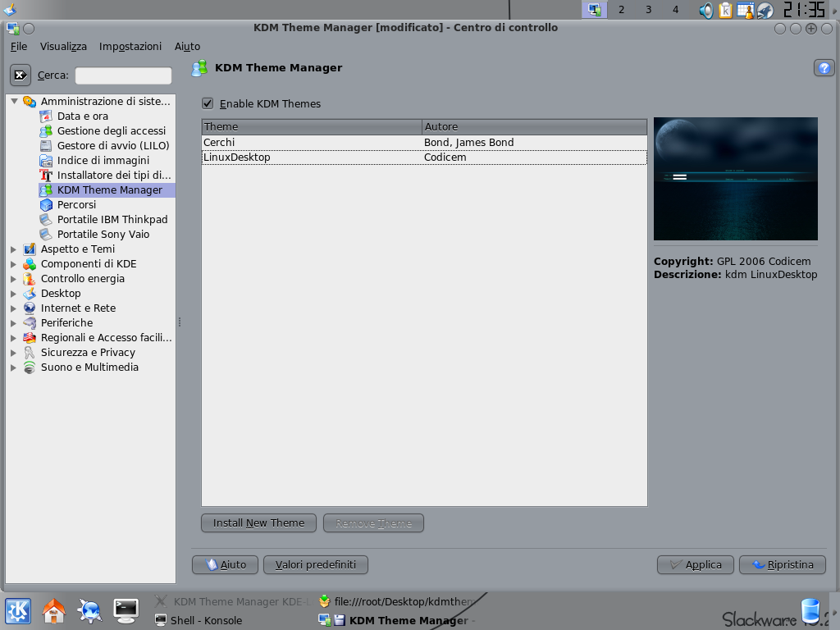840x630 pixels.
Task: Expand the Componenti di KDE category
Action: [x=14, y=263]
